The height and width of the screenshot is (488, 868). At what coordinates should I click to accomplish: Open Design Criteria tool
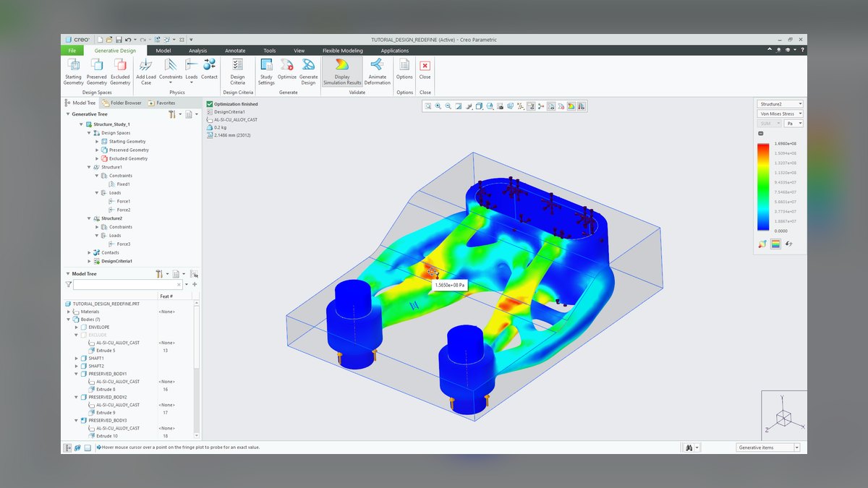pyautogui.click(x=237, y=72)
